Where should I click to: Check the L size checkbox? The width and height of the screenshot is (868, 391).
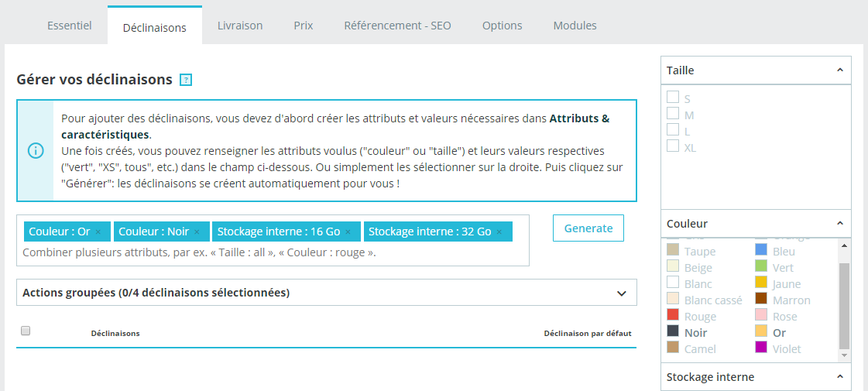point(673,129)
